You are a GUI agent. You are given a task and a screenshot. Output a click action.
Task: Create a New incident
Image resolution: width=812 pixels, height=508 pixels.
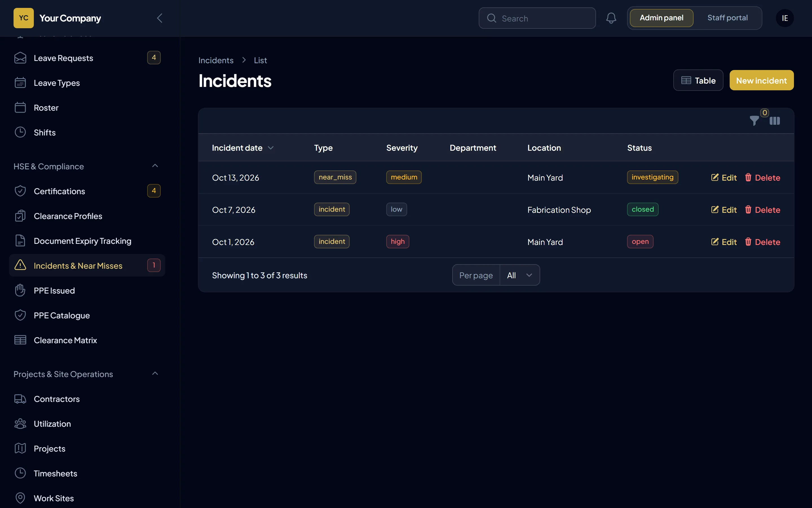tap(761, 80)
